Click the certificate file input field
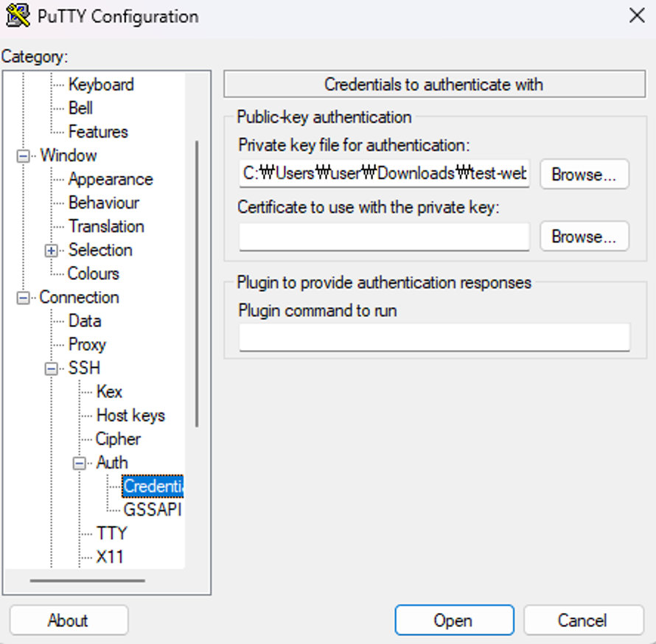Viewport: 656px width, 644px height. (x=385, y=237)
